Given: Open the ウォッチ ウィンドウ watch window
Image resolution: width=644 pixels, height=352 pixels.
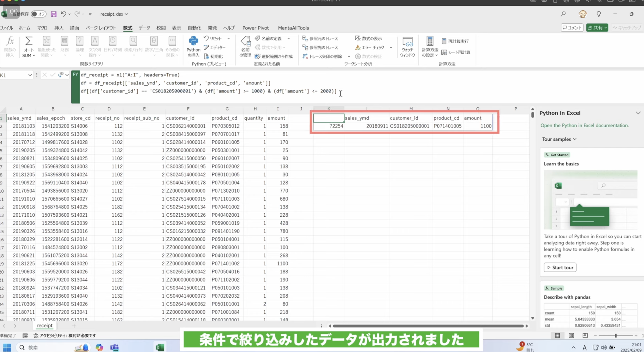Looking at the screenshot, I should 408,47.
